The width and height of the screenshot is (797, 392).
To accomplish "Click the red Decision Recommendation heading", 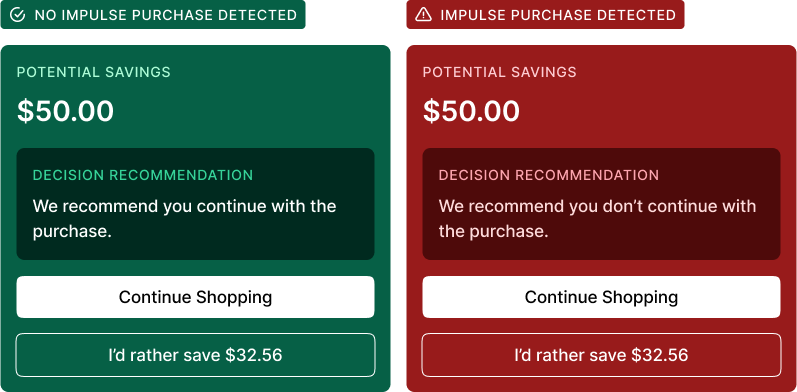I will (549, 175).
